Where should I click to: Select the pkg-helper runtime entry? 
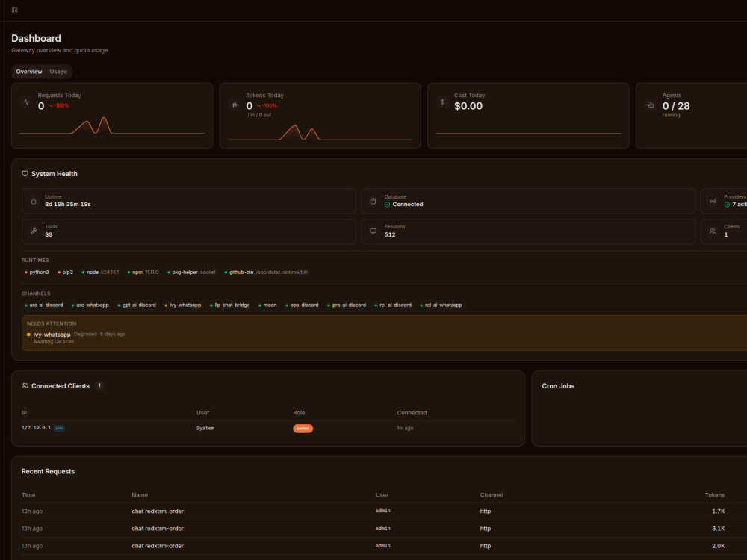(x=191, y=273)
